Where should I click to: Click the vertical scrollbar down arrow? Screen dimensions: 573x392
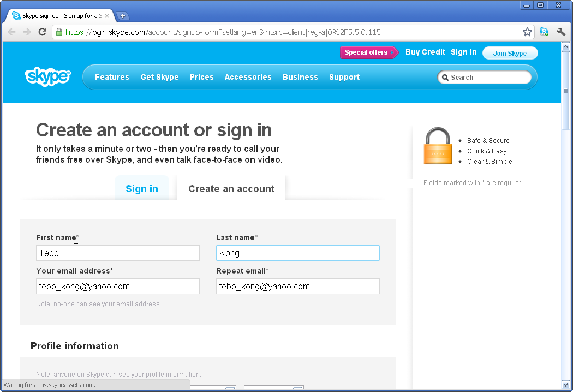click(x=566, y=385)
